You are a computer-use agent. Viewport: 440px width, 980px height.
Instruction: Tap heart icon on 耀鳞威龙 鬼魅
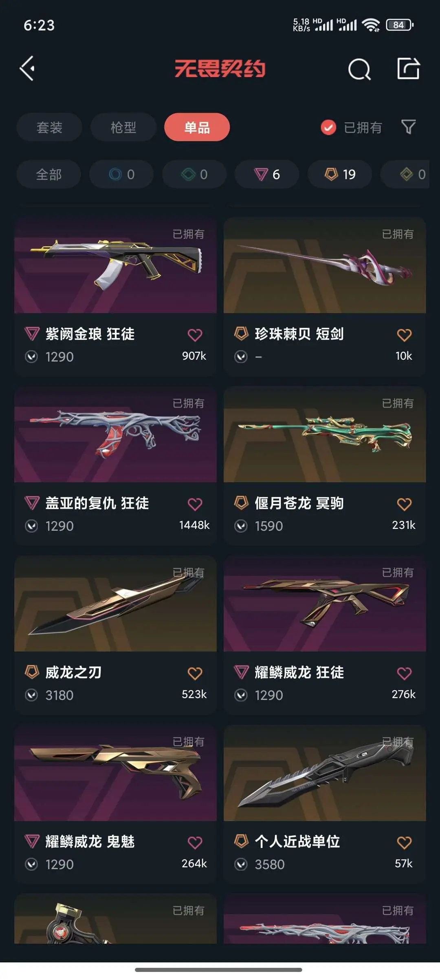coord(195,843)
